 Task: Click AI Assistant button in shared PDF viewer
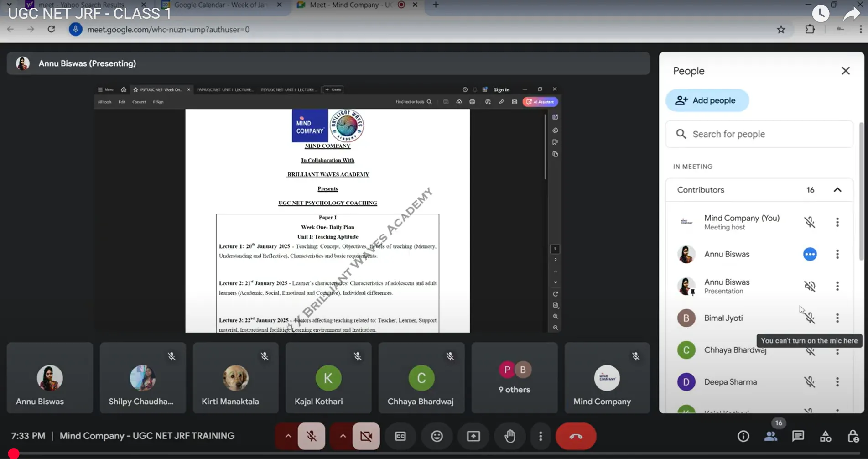click(541, 102)
